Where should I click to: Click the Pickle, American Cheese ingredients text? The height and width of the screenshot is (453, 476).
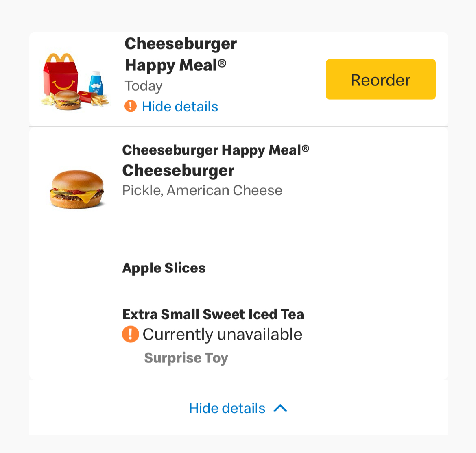point(202,190)
